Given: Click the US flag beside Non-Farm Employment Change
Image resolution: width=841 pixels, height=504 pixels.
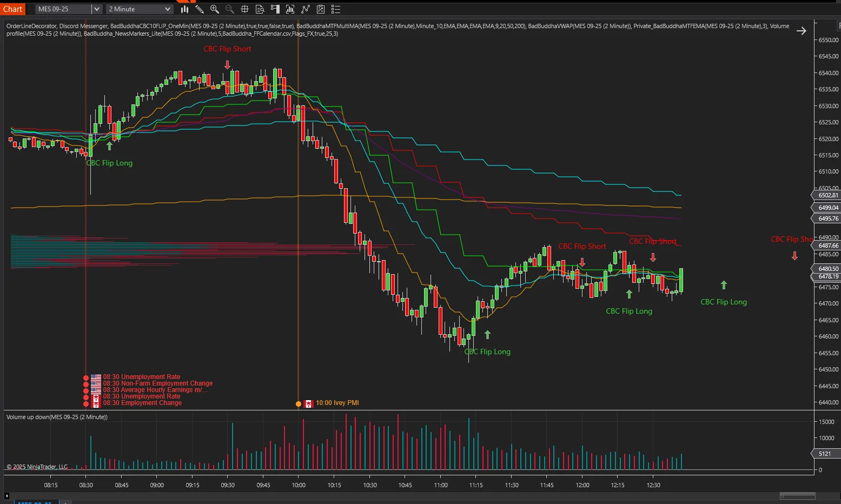Looking at the screenshot, I should tap(96, 383).
